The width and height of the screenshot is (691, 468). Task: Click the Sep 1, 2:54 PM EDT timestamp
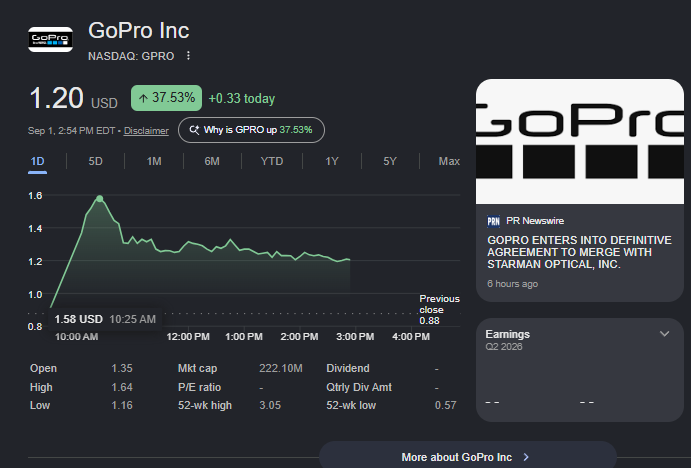click(71, 131)
